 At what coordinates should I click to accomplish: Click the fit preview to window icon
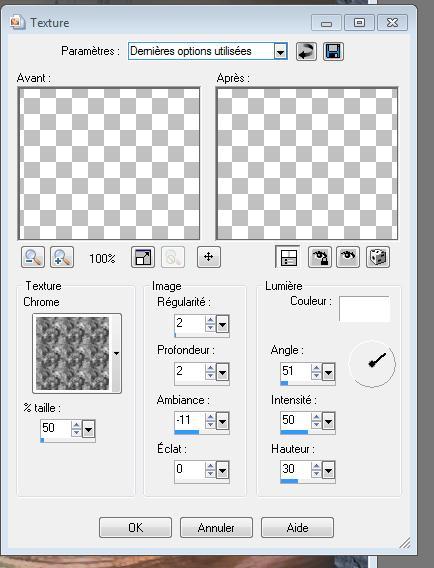(143, 257)
